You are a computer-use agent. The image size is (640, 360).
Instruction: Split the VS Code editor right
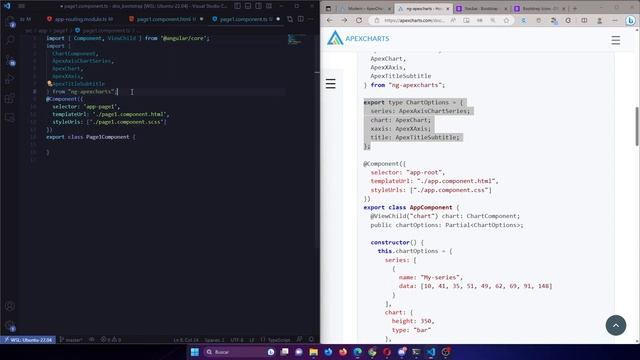pos(300,19)
